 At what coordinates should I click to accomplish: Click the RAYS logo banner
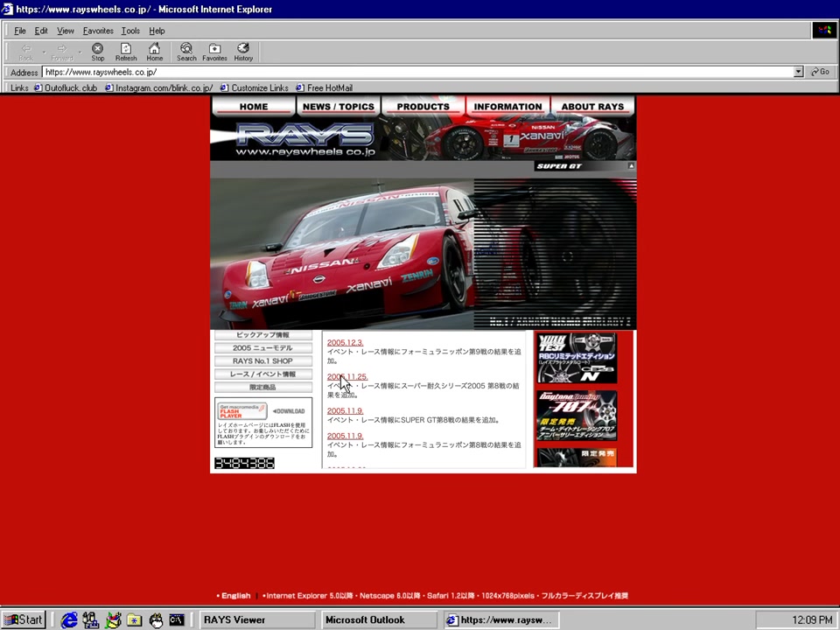(x=304, y=138)
